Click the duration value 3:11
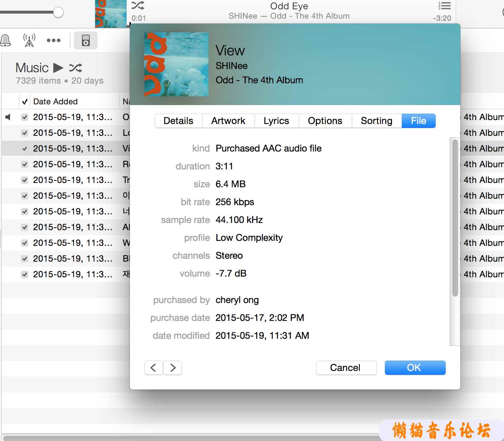This screenshot has height=441, width=504. click(x=224, y=166)
